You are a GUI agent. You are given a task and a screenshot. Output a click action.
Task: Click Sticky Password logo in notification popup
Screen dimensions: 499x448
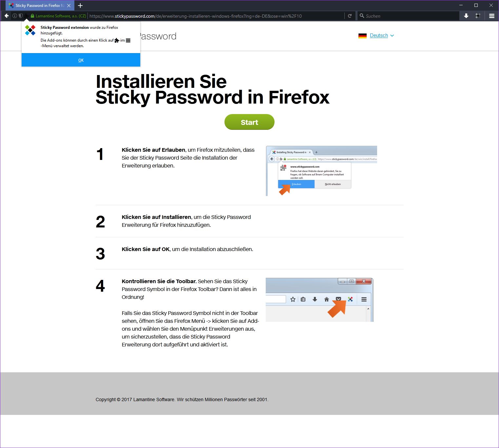30,30
